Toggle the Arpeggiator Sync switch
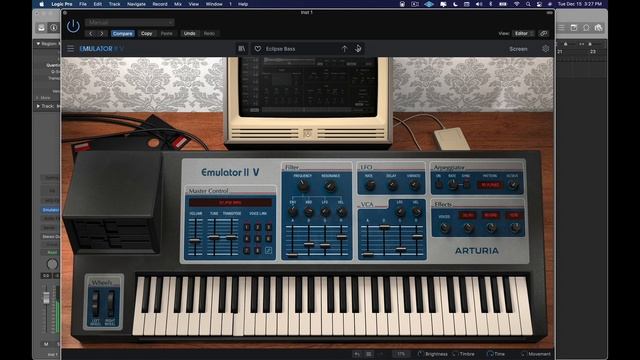Viewport: 640px width, 360px height. 466,184
